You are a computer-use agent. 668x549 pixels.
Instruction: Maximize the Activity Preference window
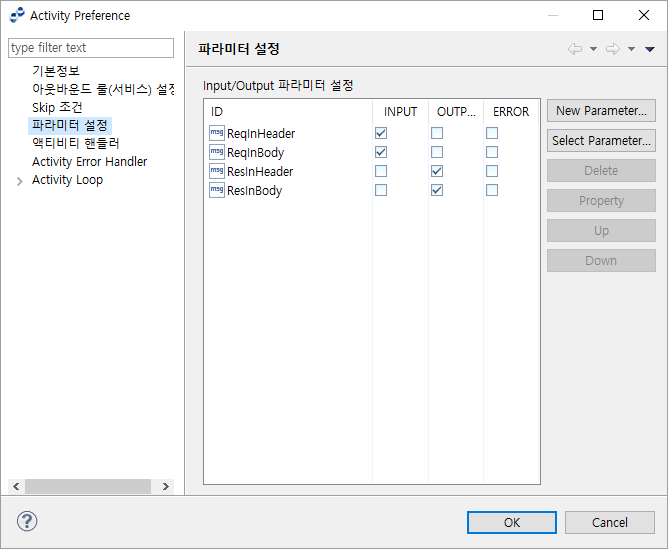(598, 15)
